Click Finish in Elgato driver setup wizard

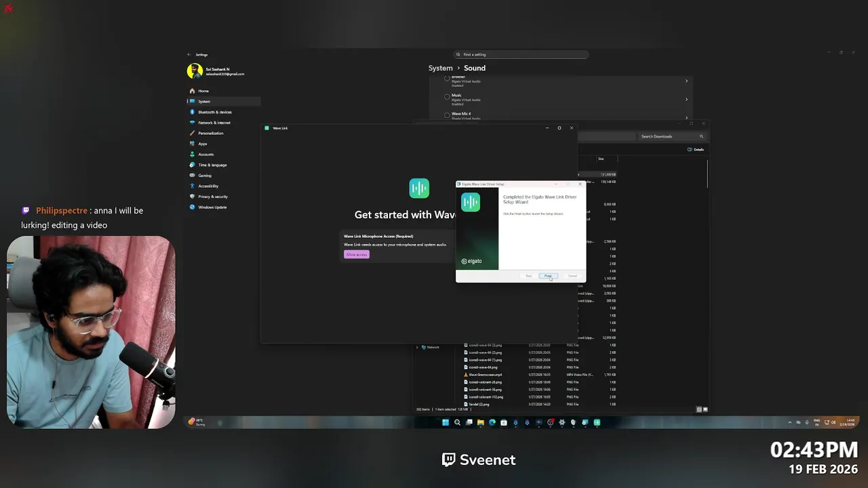548,276
